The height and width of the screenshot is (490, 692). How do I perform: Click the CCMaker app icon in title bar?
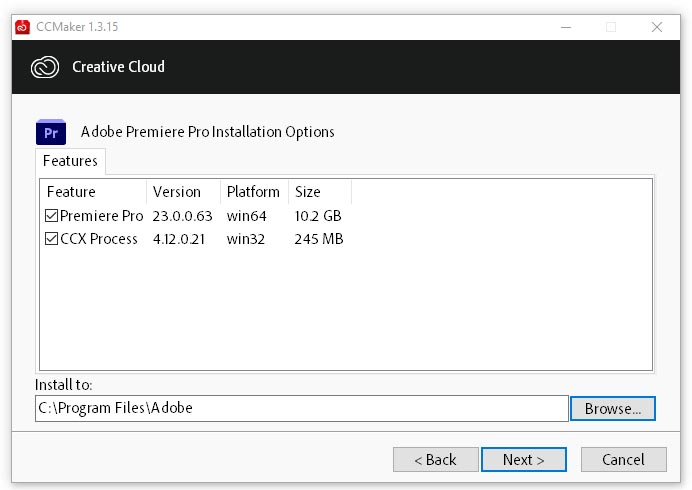point(22,27)
